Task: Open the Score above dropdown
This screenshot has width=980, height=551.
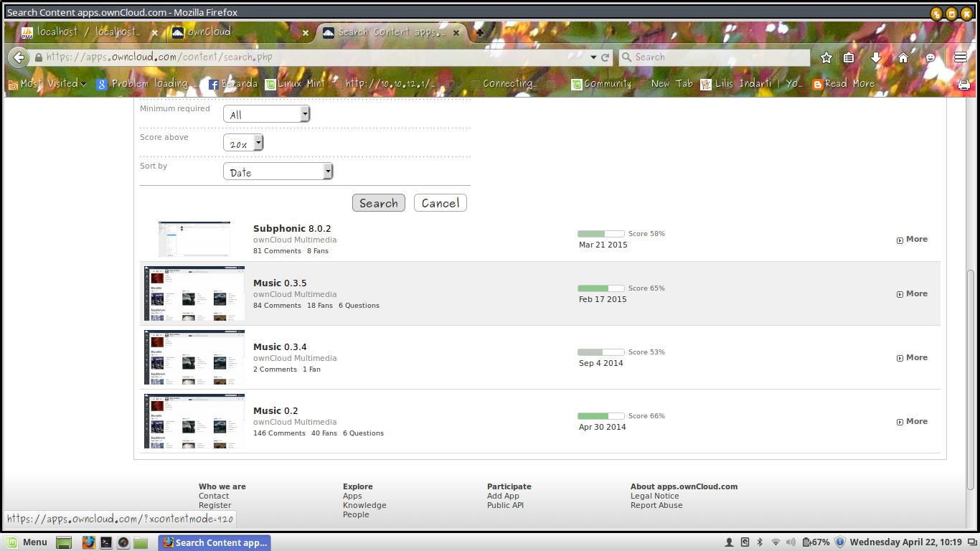Action: pos(243,143)
